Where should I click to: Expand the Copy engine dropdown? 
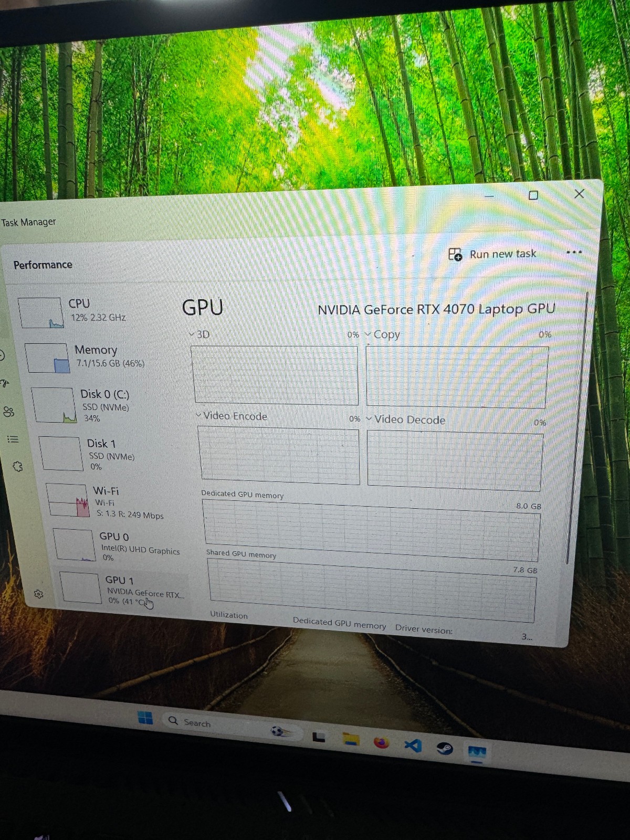pyautogui.click(x=368, y=334)
